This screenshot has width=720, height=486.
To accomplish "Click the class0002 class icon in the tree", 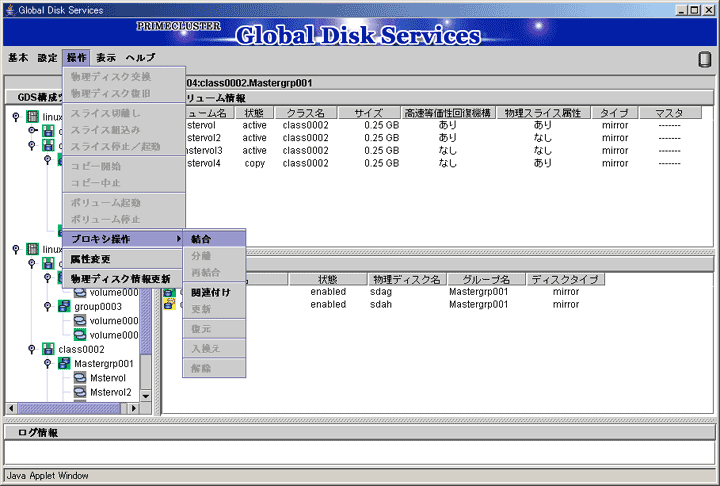I will [x=48, y=349].
